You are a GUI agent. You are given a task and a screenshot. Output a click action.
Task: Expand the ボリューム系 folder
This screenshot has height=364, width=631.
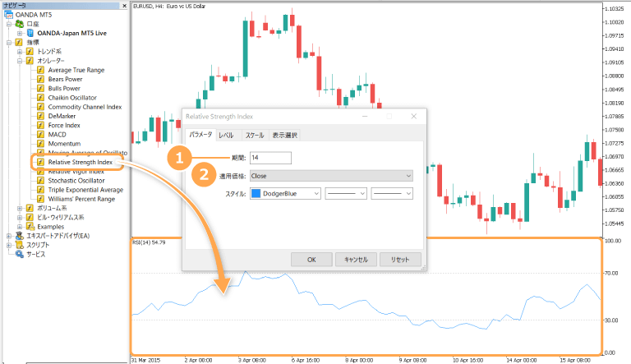pos(20,208)
